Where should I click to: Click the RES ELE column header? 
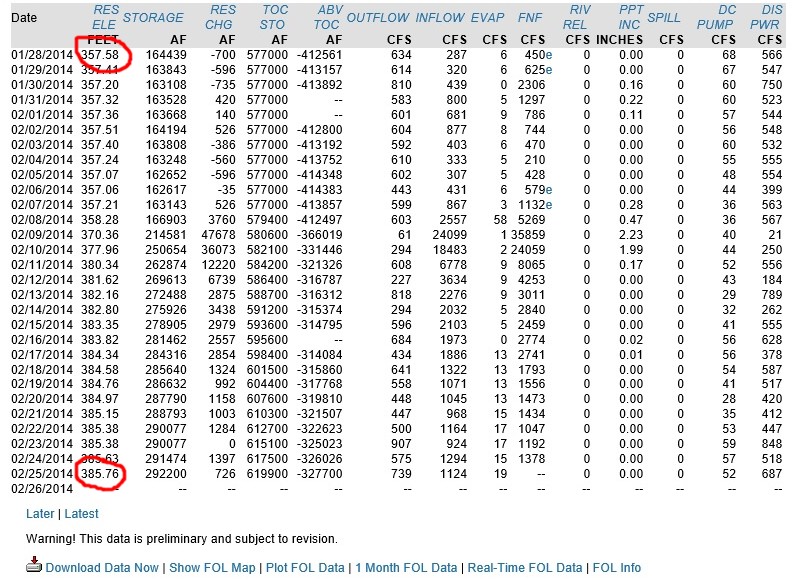click(x=104, y=17)
